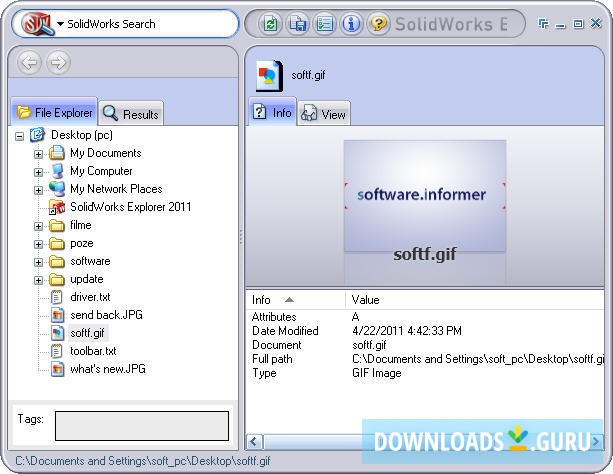Viewport: 613px width, 474px height.
Task: Switch to the Results tab
Action: 131,114
